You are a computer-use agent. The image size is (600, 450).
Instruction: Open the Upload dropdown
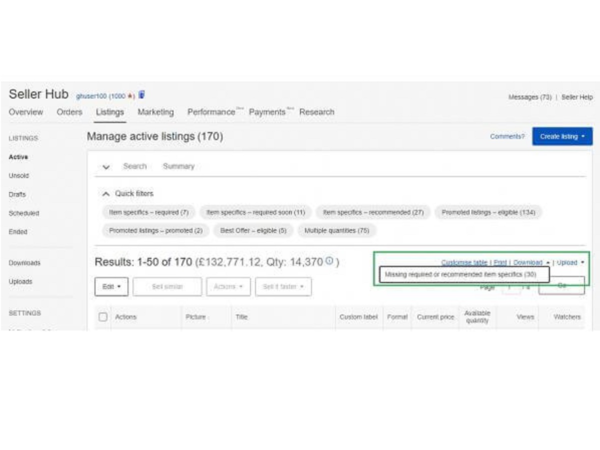(570, 262)
